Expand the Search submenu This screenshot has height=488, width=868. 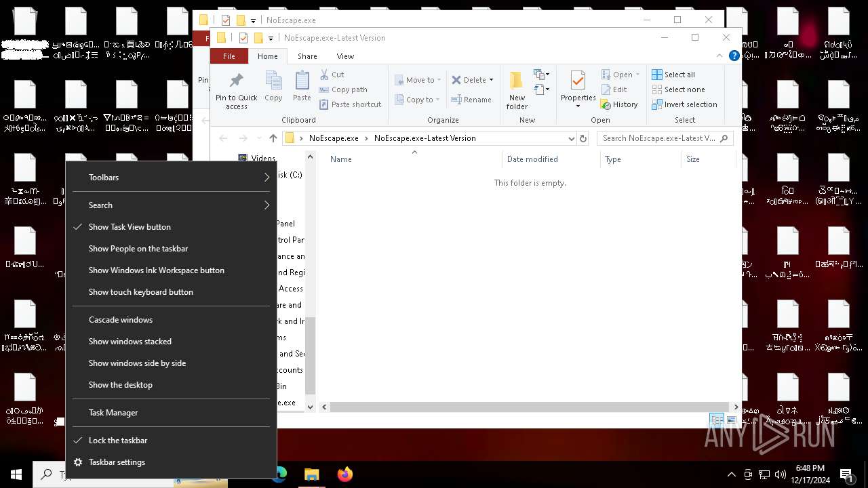(x=171, y=205)
